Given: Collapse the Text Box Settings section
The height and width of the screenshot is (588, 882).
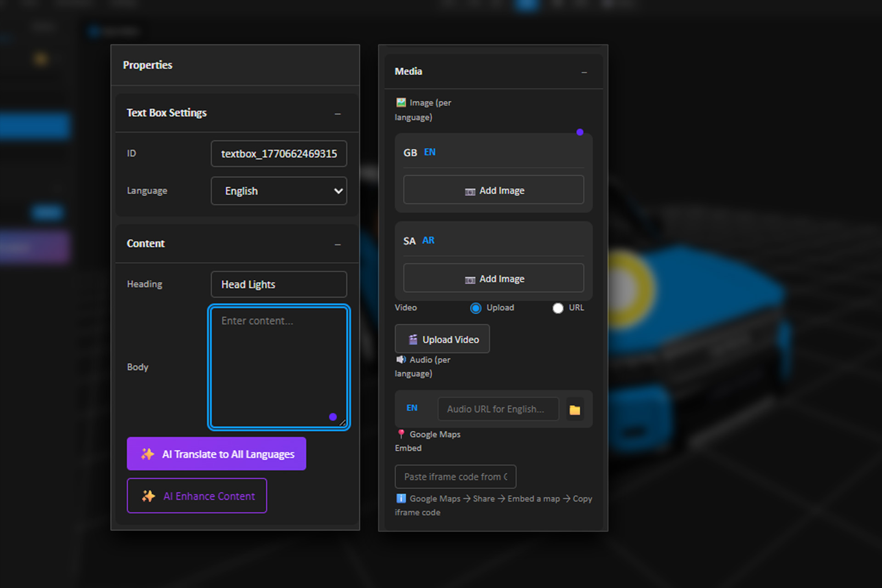Looking at the screenshot, I should (338, 113).
